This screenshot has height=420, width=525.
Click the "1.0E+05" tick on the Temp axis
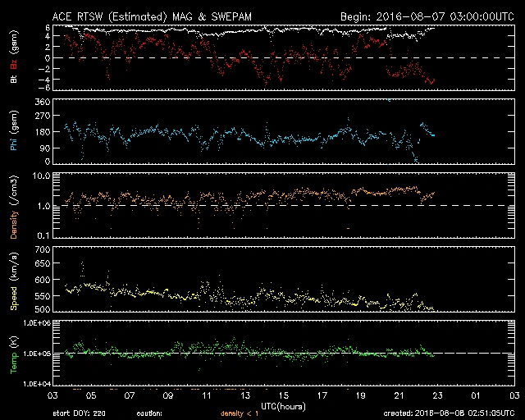(37, 354)
